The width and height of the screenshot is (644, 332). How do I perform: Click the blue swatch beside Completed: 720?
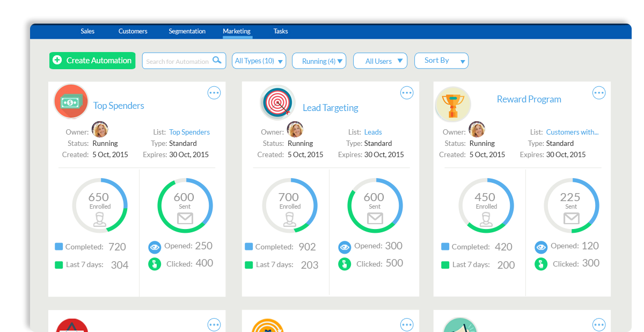(59, 247)
